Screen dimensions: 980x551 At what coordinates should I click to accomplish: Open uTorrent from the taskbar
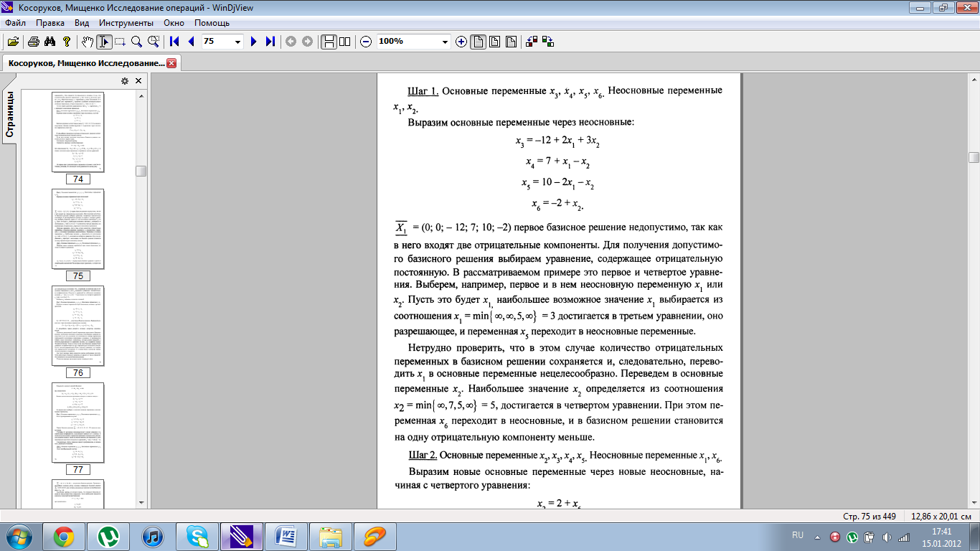108,537
